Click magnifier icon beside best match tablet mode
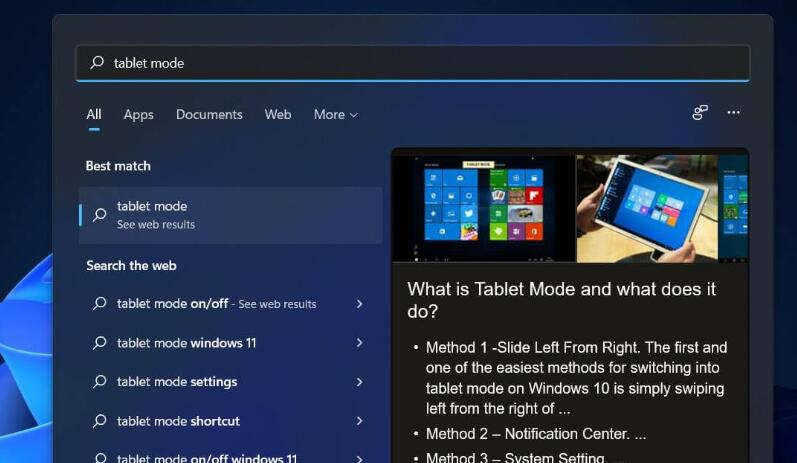The height and width of the screenshot is (463, 797). (x=100, y=214)
